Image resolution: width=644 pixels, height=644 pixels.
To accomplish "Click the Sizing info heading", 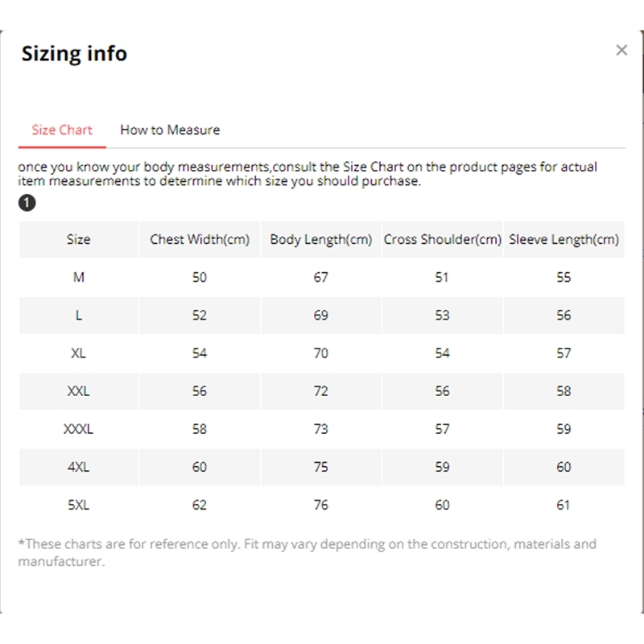I will 74,54.
